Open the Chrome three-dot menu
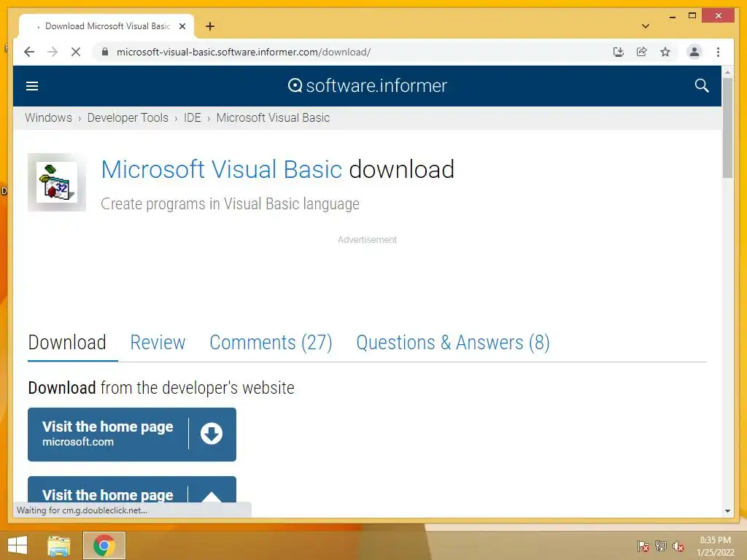Viewport: 747px width, 560px height. [x=718, y=52]
